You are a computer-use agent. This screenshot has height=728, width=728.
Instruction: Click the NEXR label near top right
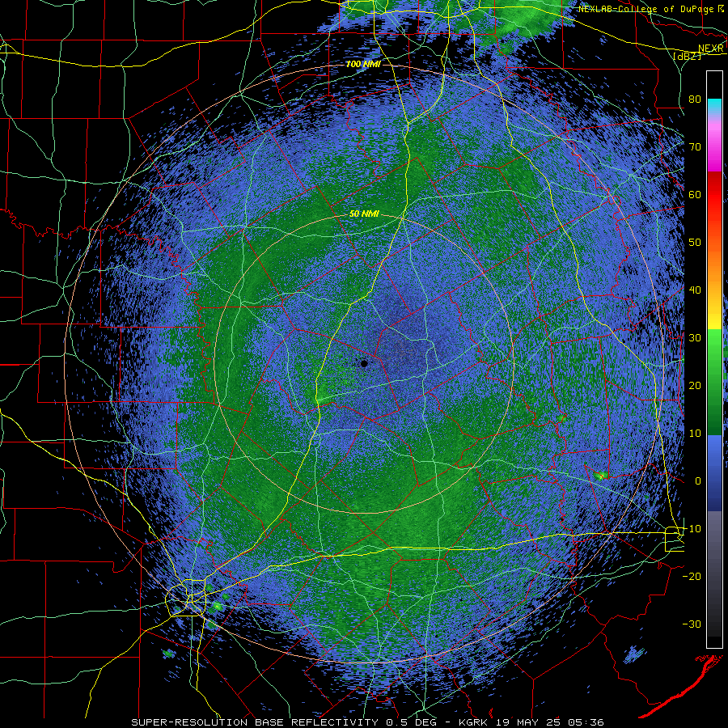(710, 49)
